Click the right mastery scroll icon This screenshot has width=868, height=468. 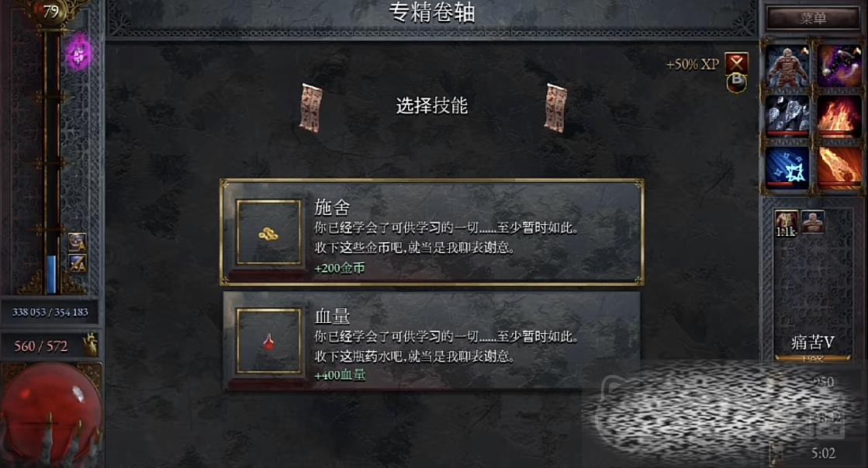556,108
